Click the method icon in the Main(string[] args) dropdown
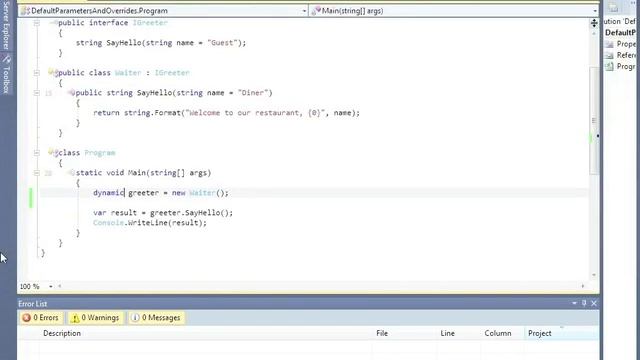 pyautogui.click(x=316, y=11)
